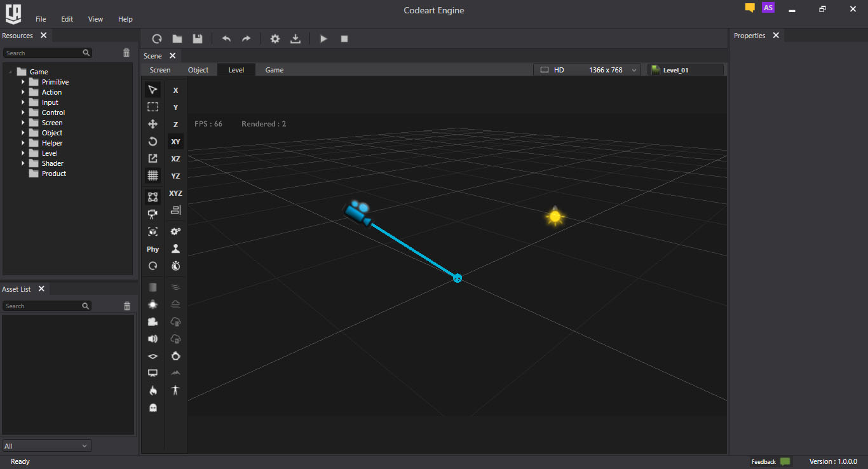This screenshot has height=469, width=868.
Task: Click the Resources search field
Action: pyautogui.click(x=42, y=53)
